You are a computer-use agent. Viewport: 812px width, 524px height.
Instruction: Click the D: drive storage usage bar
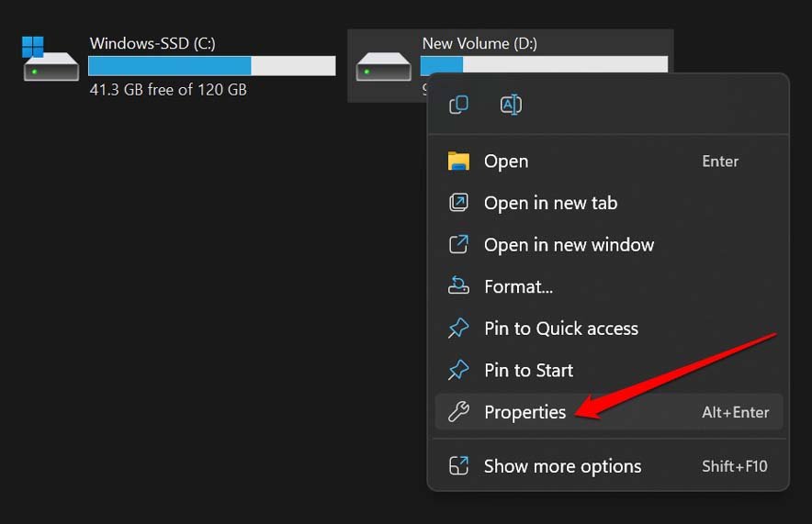(x=544, y=64)
